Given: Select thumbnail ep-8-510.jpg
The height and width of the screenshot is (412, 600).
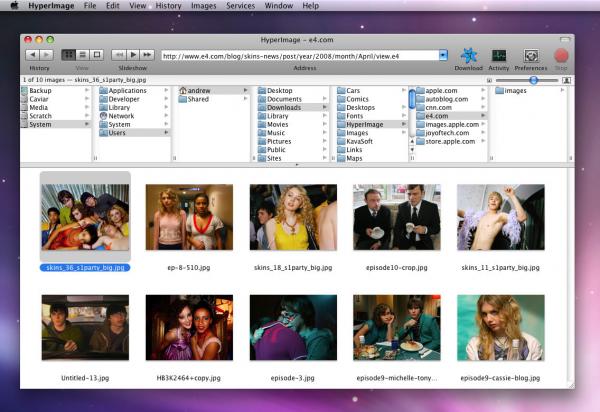Looking at the screenshot, I should (189, 217).
